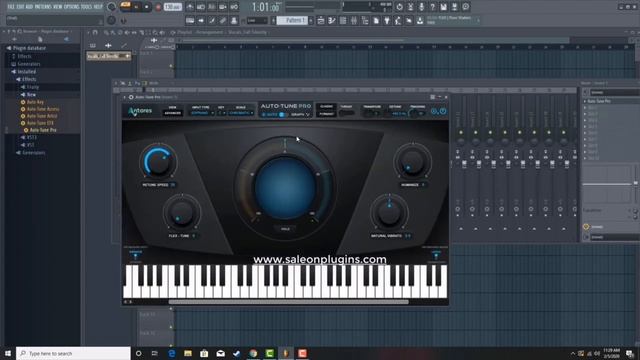Image resolution: width=640 pixels, height=360 pixels.
Task: Open the Key dropdown in Auto-Tune
Action: click(221, 113)
